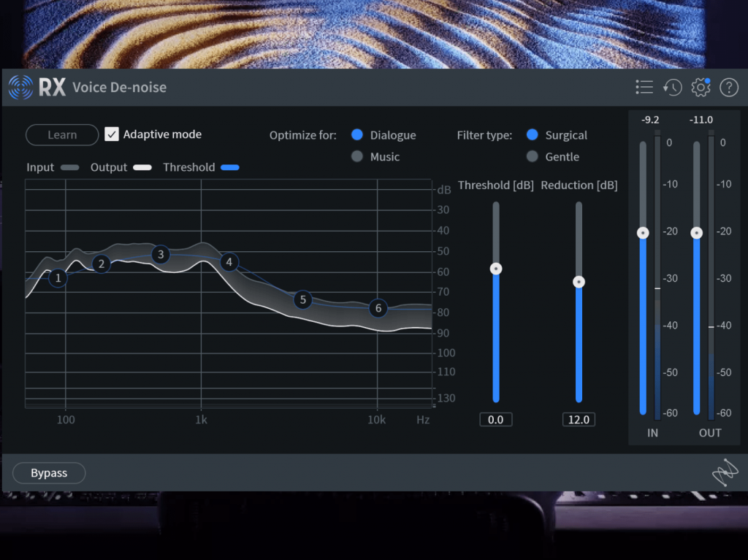The image size is (748, 560).
Task: Click the Voice De-noise title text
Action: (x=119, y=88)
